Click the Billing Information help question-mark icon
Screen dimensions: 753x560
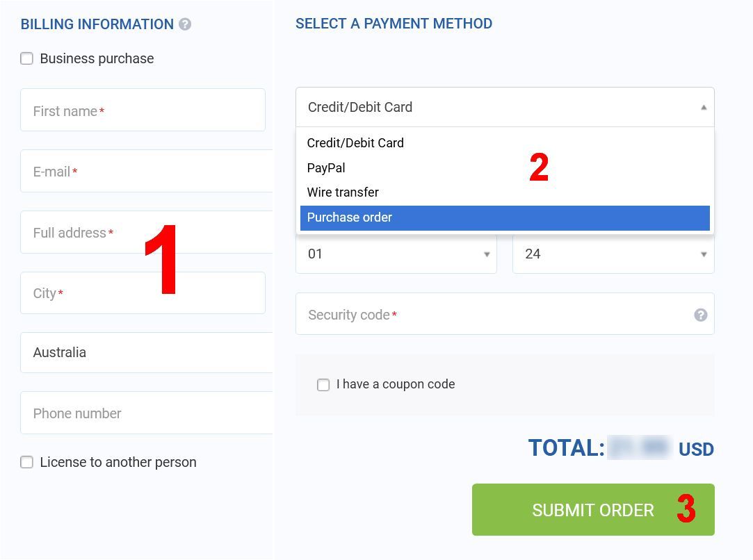[185, 24]
